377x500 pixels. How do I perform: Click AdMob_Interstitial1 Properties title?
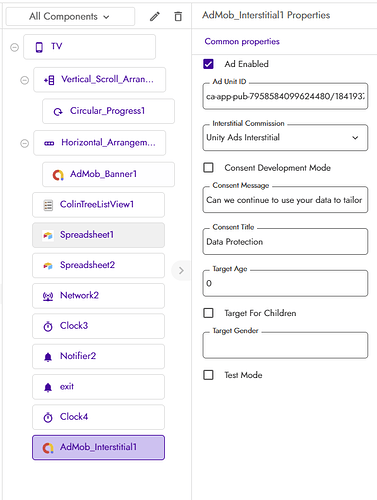pos(266,15)
